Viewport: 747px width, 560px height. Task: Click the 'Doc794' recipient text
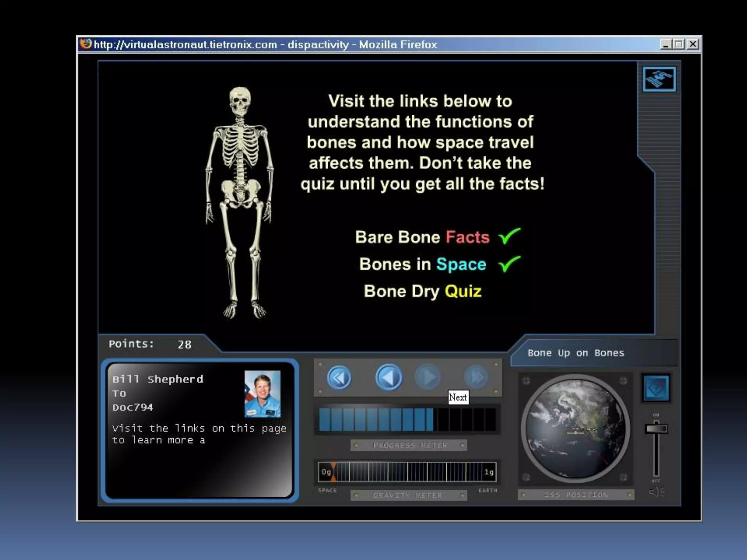133,407
